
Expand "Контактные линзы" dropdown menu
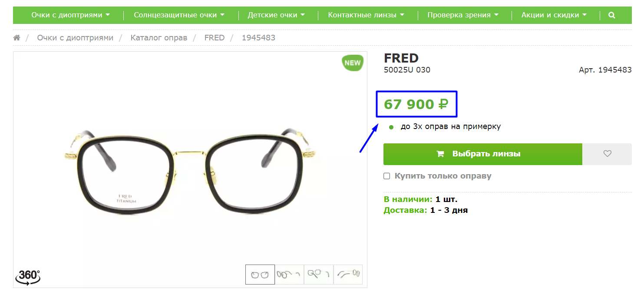pyautogui.click(x=366, y=15)
